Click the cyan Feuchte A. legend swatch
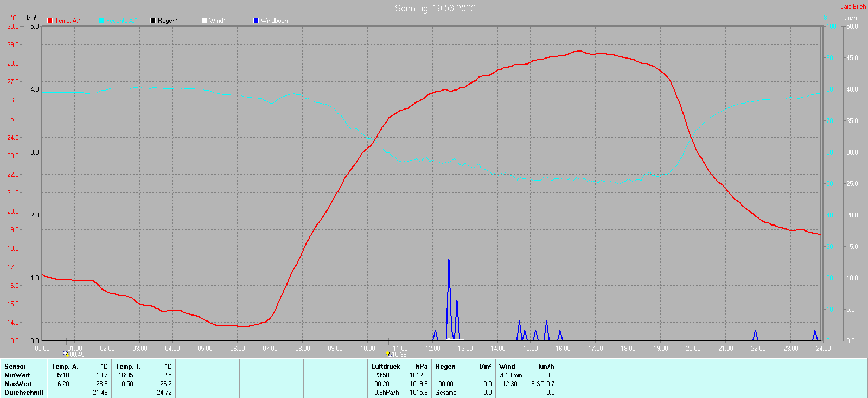The image size is (868, 398). pyautogui.click(x=101, y=21)
